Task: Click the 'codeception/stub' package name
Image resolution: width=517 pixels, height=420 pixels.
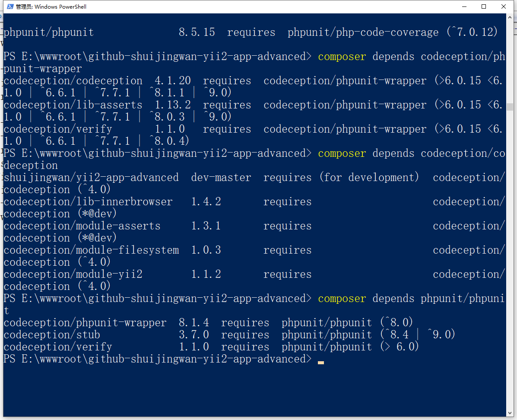Action: pos(52,335)
